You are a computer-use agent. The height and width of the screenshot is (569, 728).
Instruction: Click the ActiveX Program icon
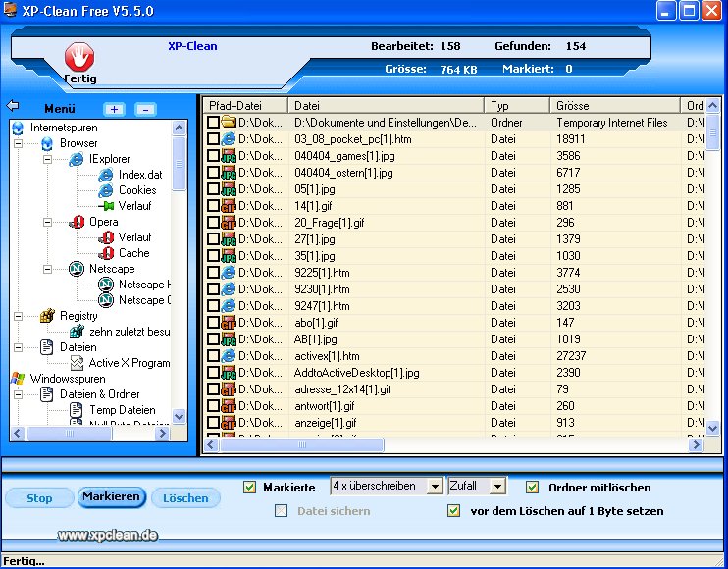coord(77,363)
